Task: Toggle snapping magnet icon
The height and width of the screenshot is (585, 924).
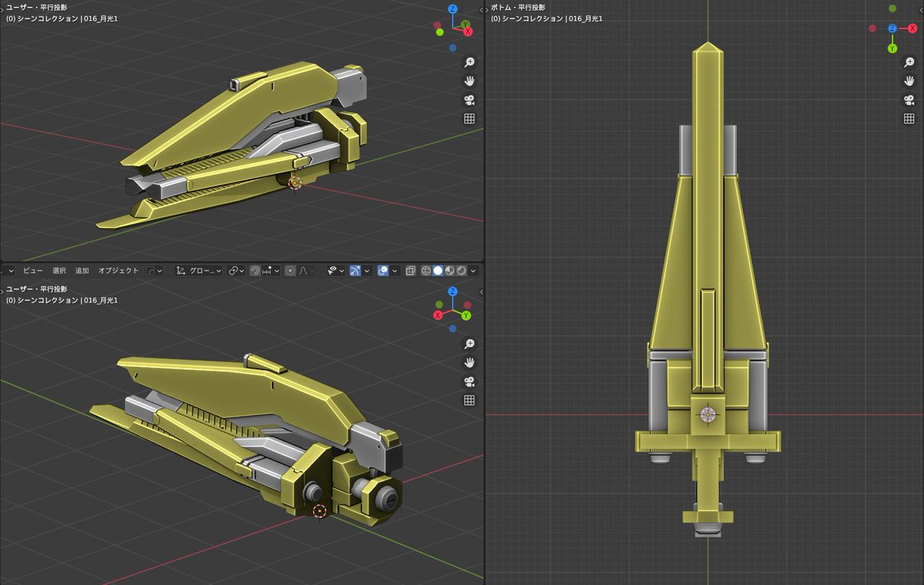Action: pos(255,271)
